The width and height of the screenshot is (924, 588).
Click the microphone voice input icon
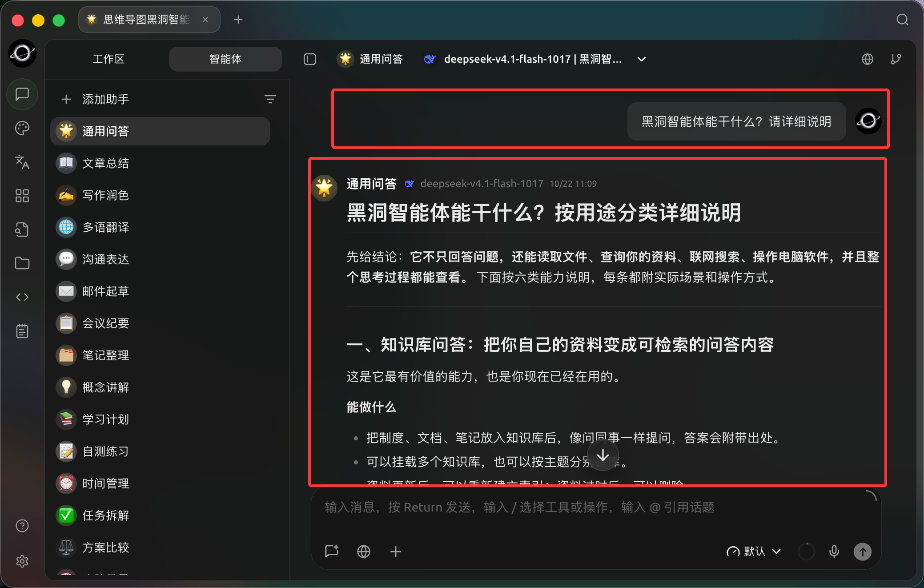click(834, 552)
